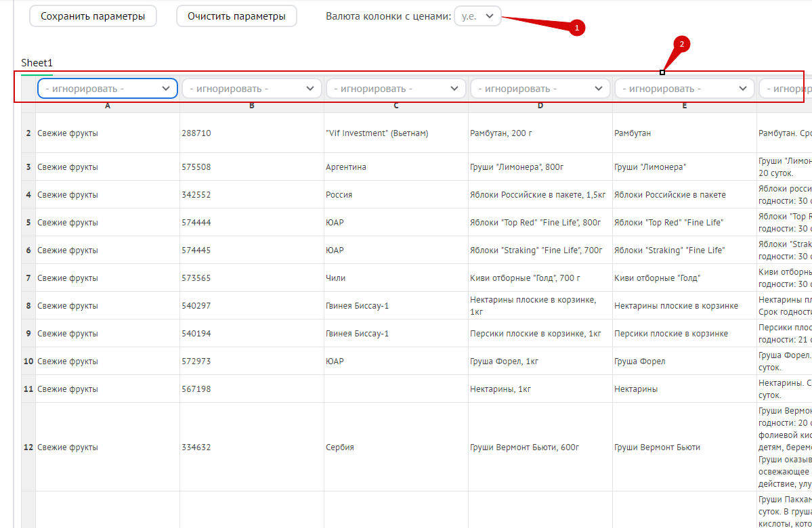The width and height of the screenshot is (812, 528).
Task: Click the Сохранить параметры button
Action: coord(93,16)
